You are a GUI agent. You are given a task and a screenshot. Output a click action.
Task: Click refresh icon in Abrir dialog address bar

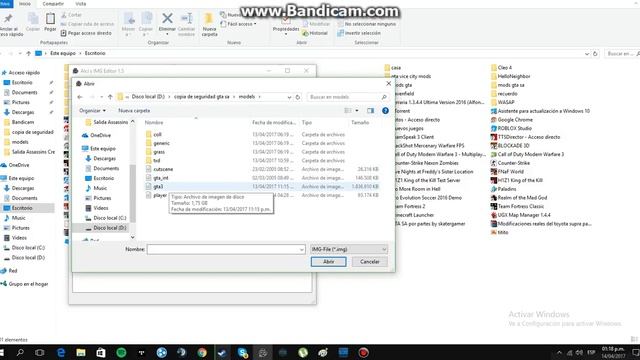[x=298, y=97]
